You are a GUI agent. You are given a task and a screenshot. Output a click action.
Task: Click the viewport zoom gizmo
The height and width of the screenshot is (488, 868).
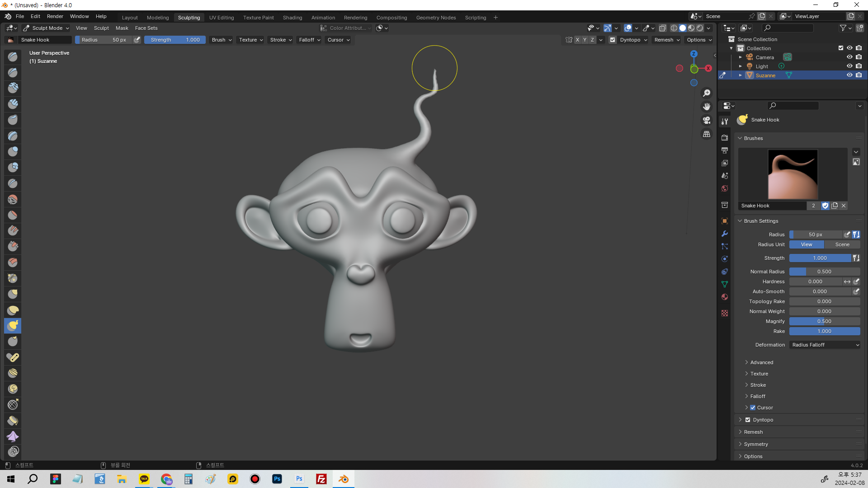707,93
